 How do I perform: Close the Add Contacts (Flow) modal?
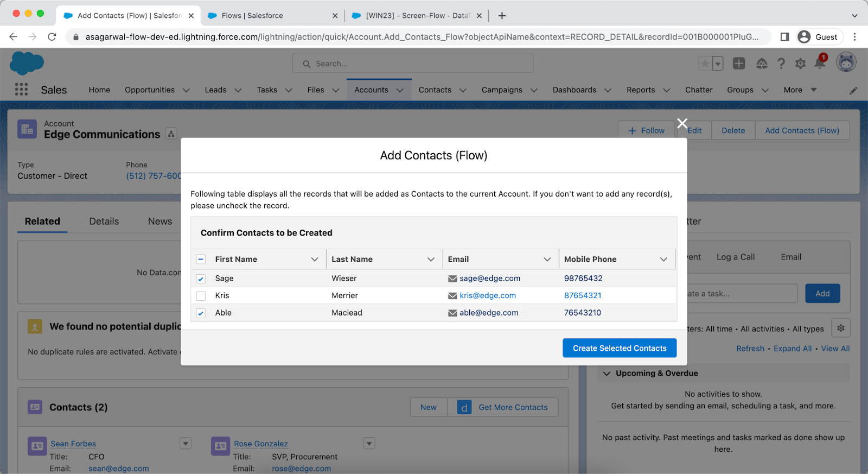point(682,123)
